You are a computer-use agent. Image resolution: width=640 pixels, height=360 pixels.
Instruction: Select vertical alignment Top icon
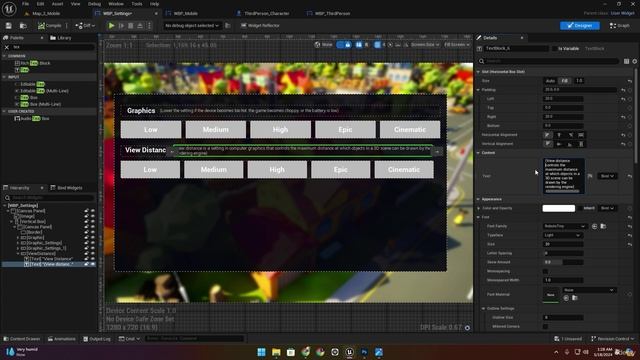[548, 144]
